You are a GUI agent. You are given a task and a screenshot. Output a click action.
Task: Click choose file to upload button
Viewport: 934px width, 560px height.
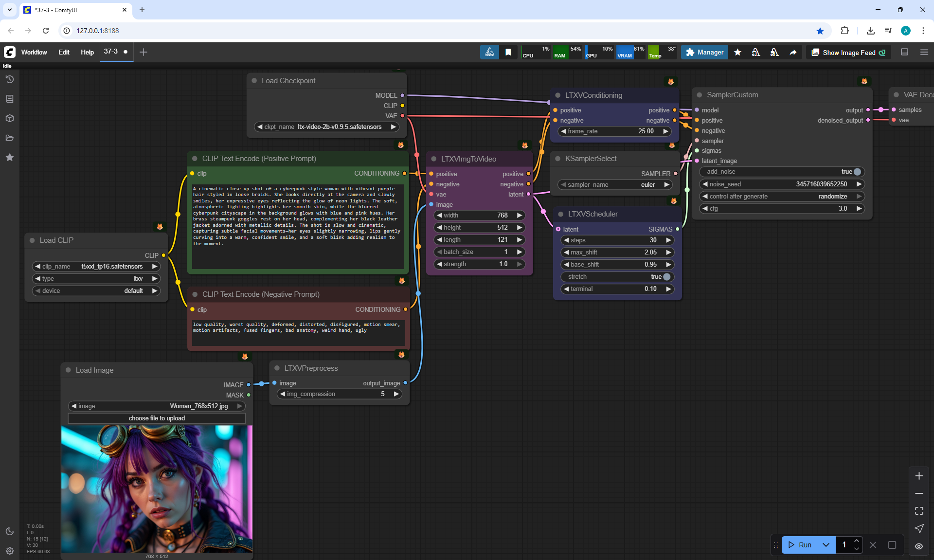point(157,418)
